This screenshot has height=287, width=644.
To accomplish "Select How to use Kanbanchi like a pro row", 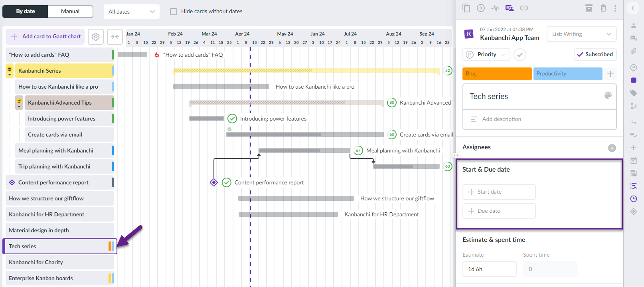I will coord(65,87).
